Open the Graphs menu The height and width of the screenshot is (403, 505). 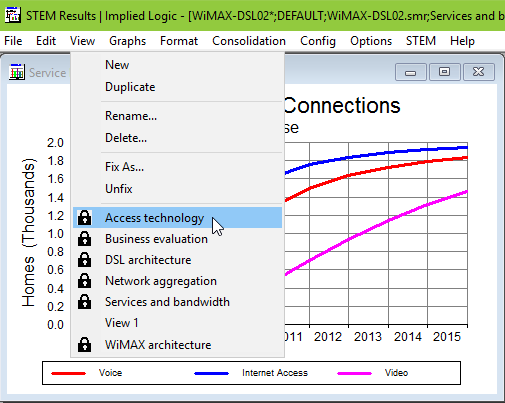[x=127, y=41]
